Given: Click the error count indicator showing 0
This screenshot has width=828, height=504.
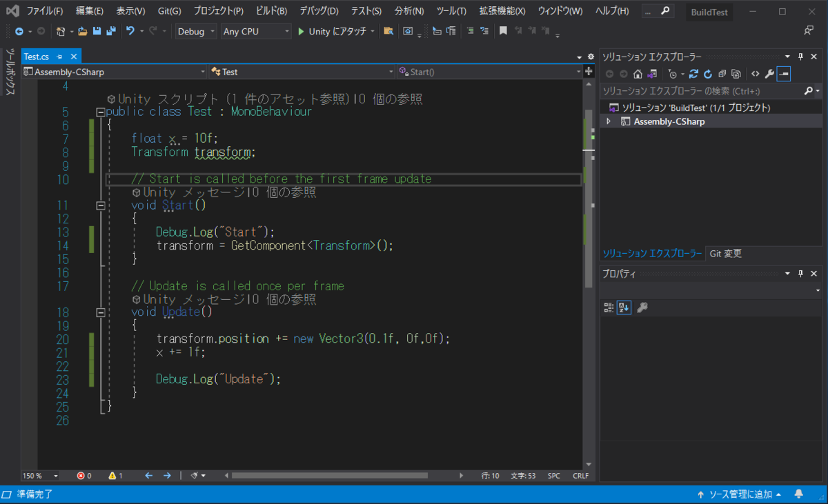Looking at the screenshot, I should tap(84, 476).
